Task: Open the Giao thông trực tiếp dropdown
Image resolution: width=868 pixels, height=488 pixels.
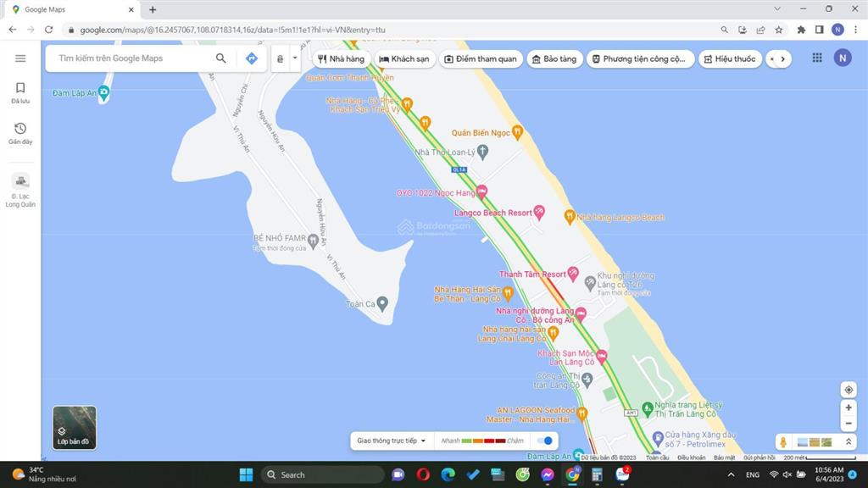Action: 392,441
